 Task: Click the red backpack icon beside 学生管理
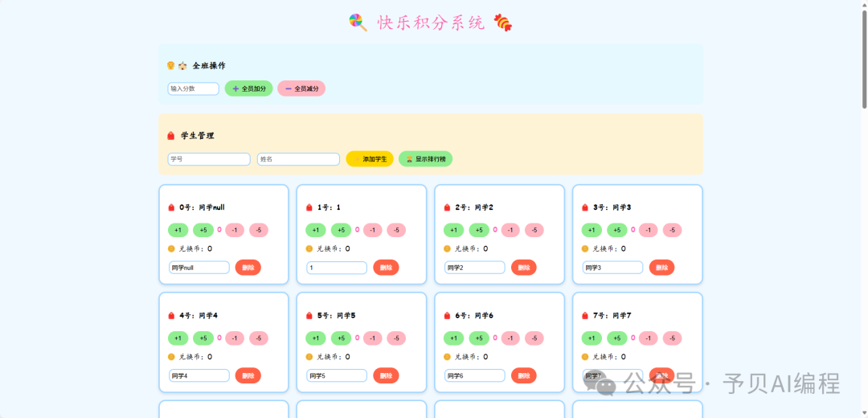tap(171, 136)
